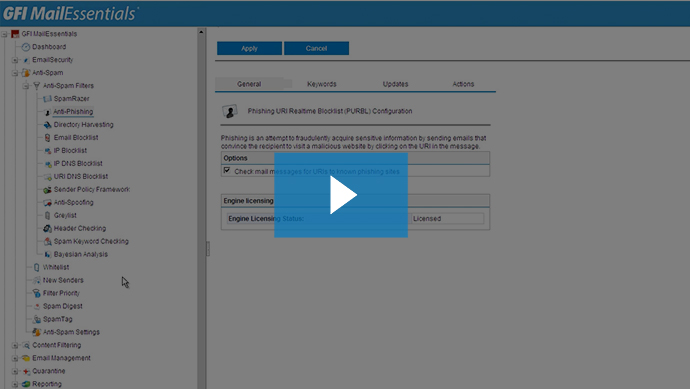The width and height of the screenshot is (690, 389).
Task: Toggle check mail messages for URIs checkbox
Action: [227, 170]
